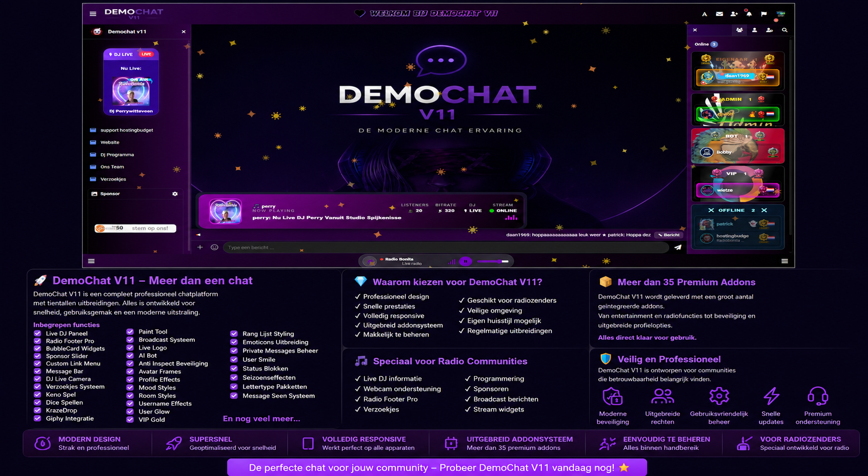
Task: Click the plus attachment icon
Action: point(200,247)
